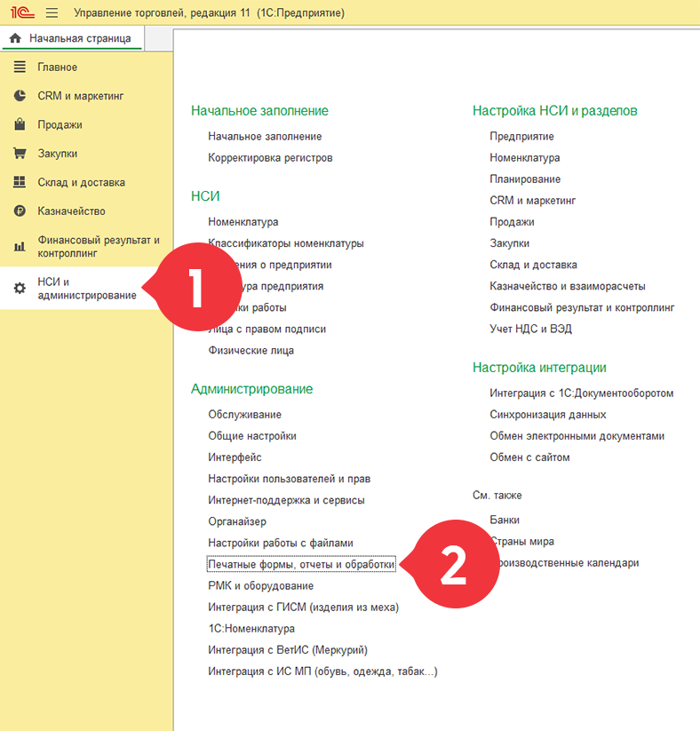Open CRM и маркетинг settings link
The height and width of the screenshot is (731, 700).
click(x=533, y=201)
